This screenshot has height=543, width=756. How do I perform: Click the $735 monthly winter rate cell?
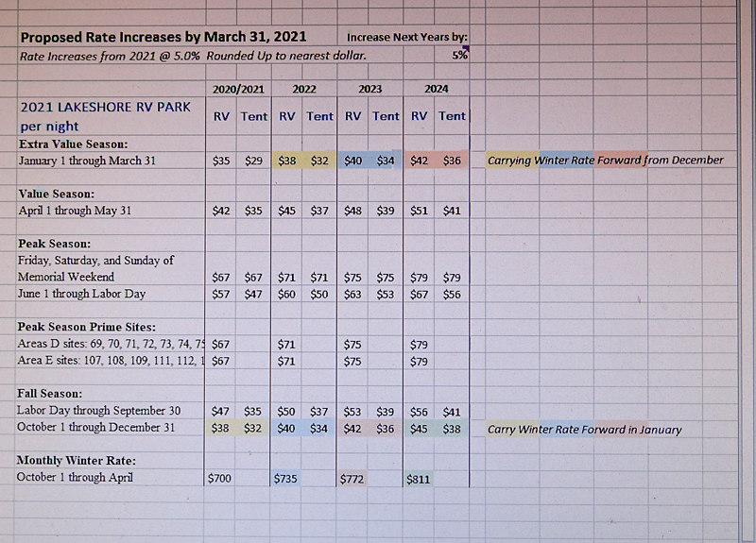pos(285,479)
